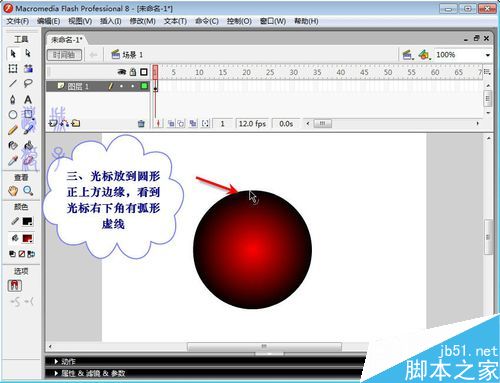Delete layer with trash icon

click(x=141, y=124)
